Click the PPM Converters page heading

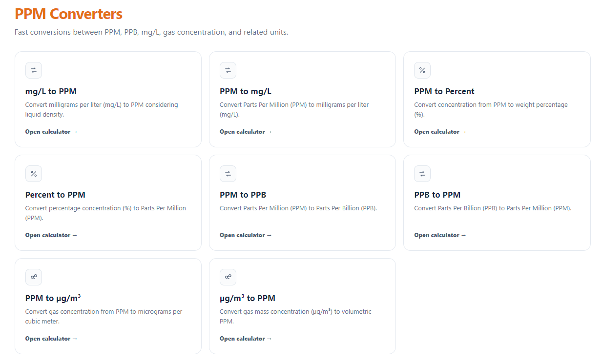[68, 14]
